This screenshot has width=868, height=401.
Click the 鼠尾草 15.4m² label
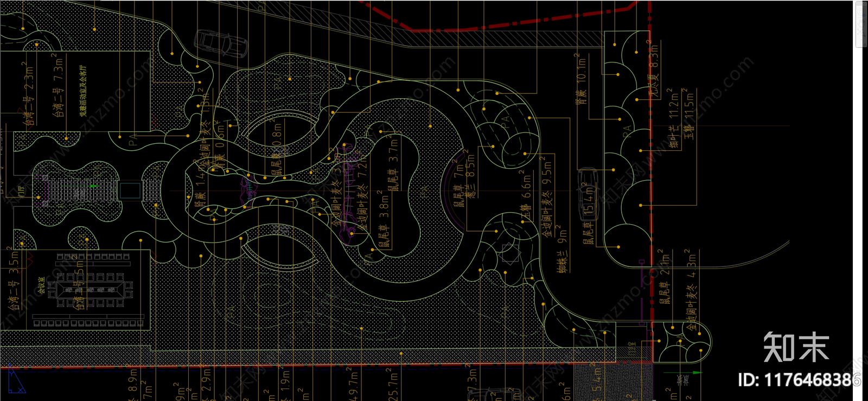[x=588, y=213]
